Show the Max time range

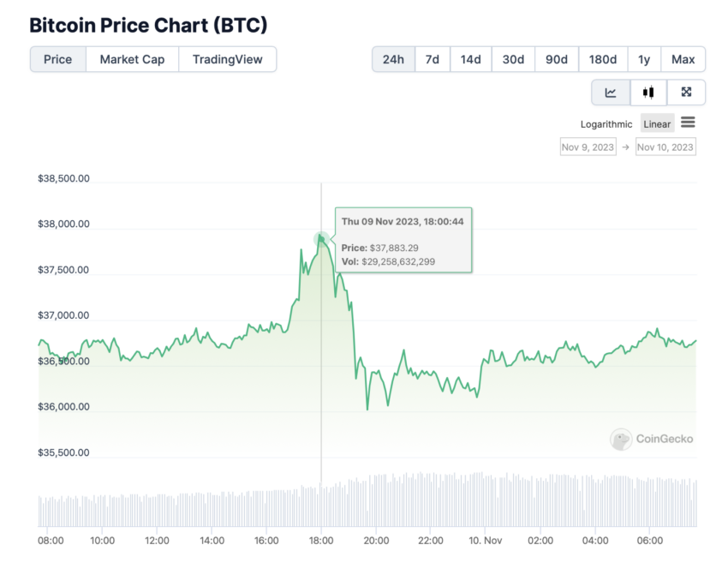683,59
